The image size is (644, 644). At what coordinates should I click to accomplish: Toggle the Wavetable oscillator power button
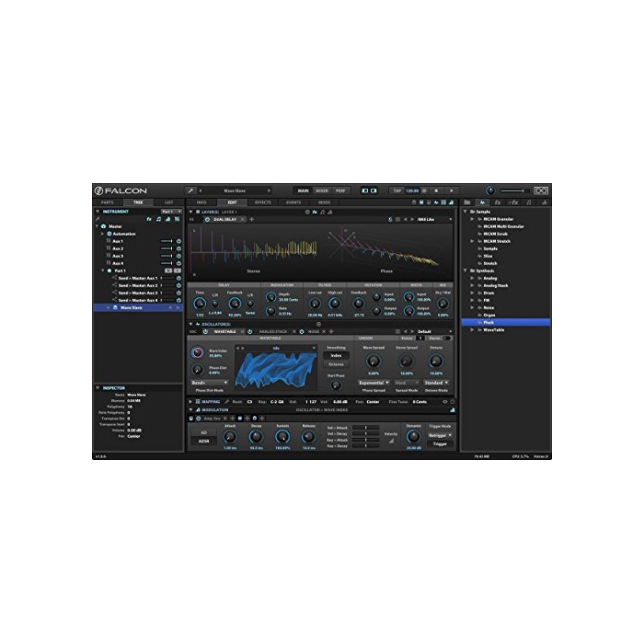pyautogui.click(x=206, y=331)
